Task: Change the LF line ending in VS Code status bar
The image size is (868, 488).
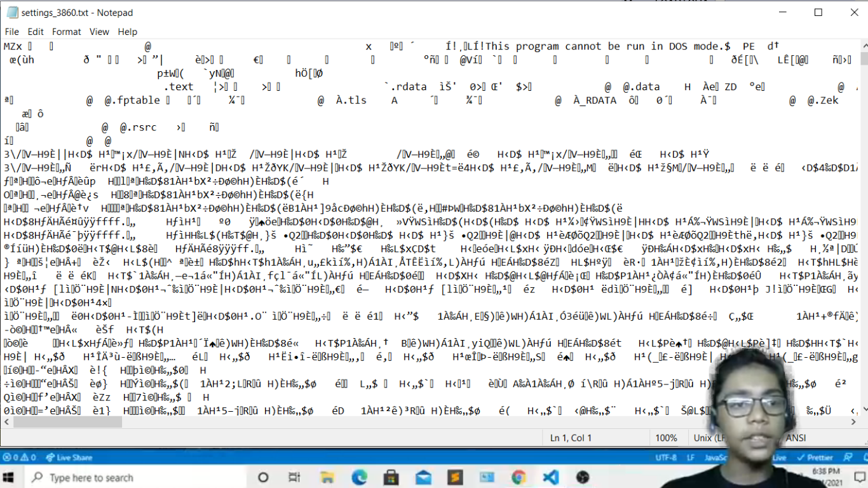Action: point(690,457)
